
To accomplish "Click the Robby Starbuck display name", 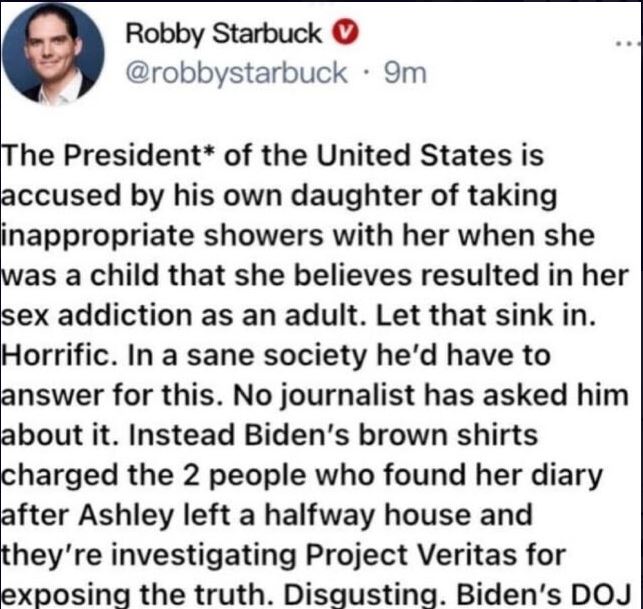I will coord(223,34).
